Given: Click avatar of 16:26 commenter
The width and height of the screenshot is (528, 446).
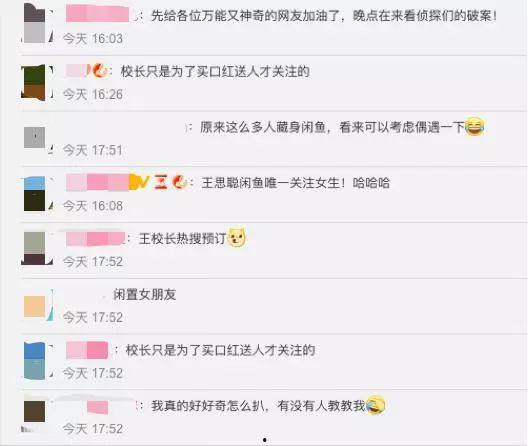Looking at the screenshot, I should 33,83.
